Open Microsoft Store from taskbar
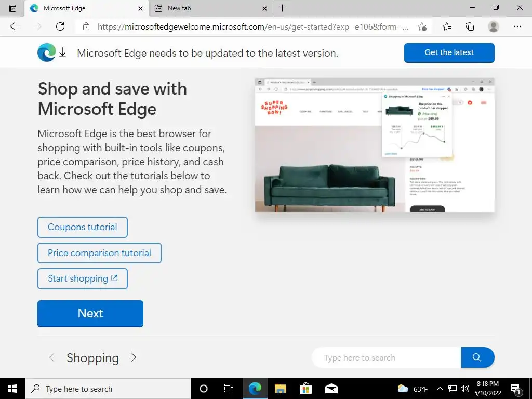Screen dimensions: 532x399 coord(305,389)
